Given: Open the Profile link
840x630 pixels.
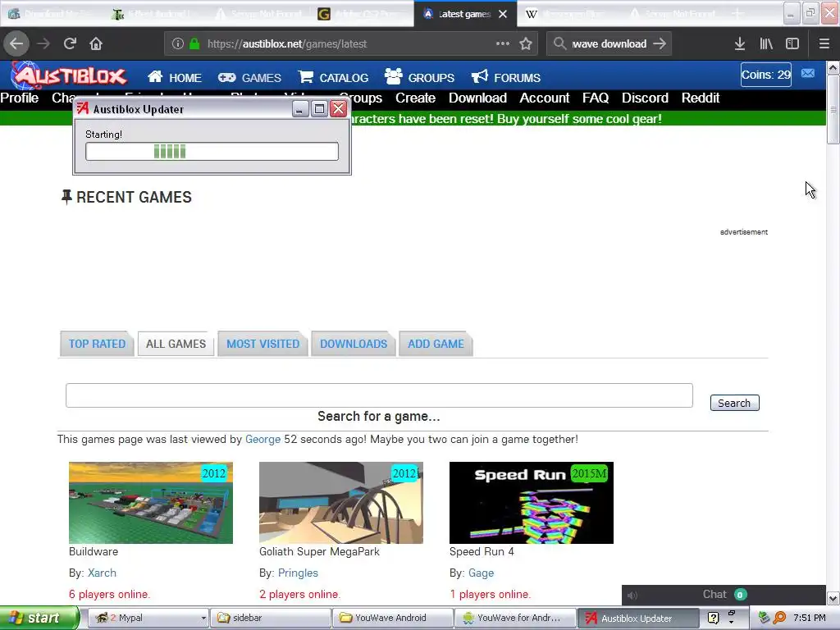Looking at the screenshot, I should pos(20,98).
